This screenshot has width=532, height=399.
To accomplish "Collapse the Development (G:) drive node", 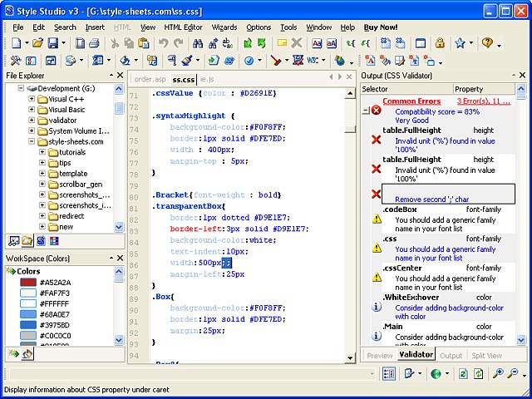I will (x=21, y=88).
